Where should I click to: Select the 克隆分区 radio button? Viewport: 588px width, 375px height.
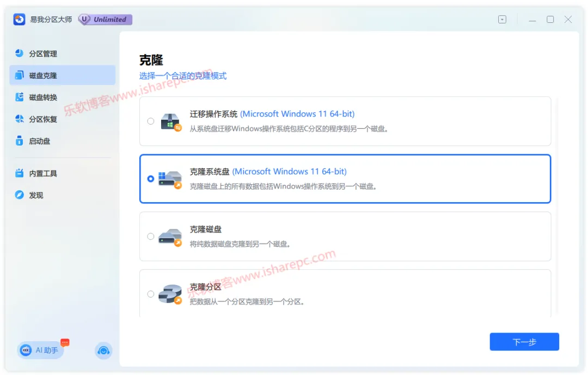pyautogui.click(x=150, y=294)
